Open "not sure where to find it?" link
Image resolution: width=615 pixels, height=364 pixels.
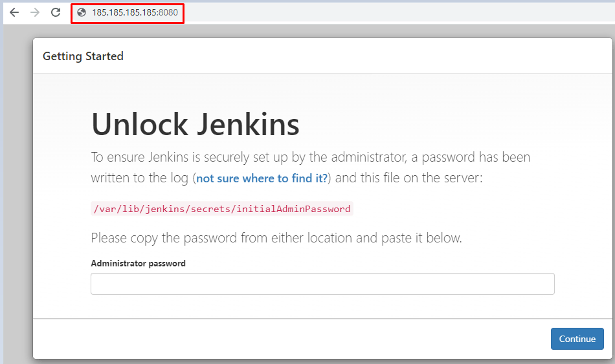[x=262, y=178]
